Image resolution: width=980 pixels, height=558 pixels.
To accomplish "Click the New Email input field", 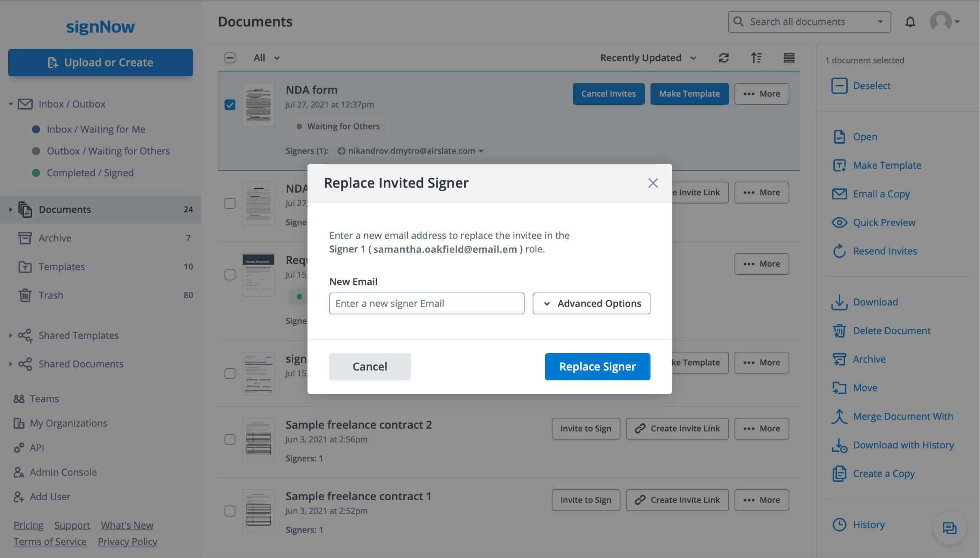I will pyautogui.click(x=427, y=303).
